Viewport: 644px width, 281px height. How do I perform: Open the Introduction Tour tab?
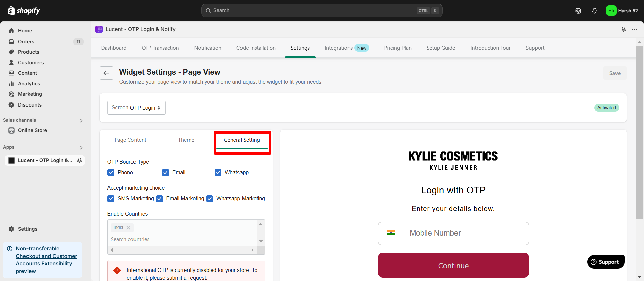[x=490, y=48]
